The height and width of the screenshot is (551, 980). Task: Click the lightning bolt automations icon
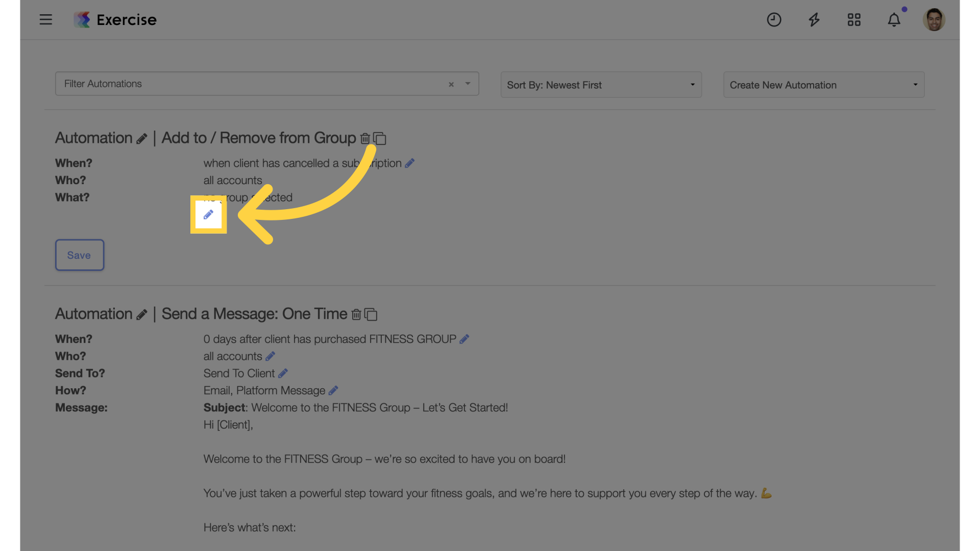814,19
